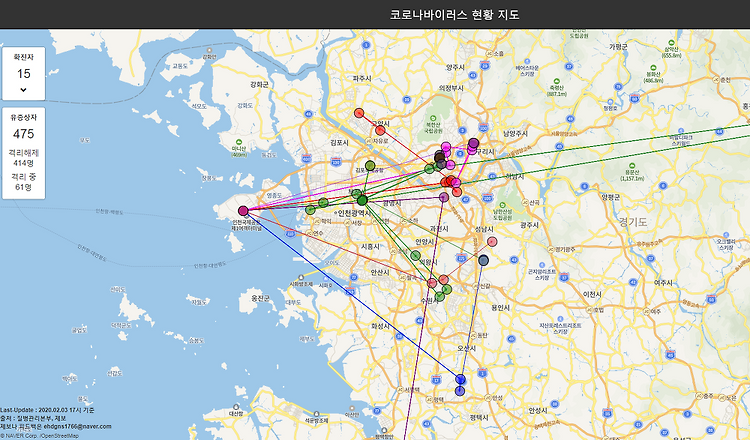Click the 오크밸리 스키장 ski icon
Image resolution: width=750 pixels, height=440 pixels.
point(725,235)
